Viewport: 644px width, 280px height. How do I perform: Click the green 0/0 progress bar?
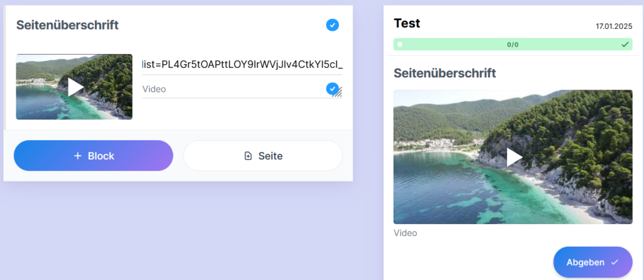[513, 45]
